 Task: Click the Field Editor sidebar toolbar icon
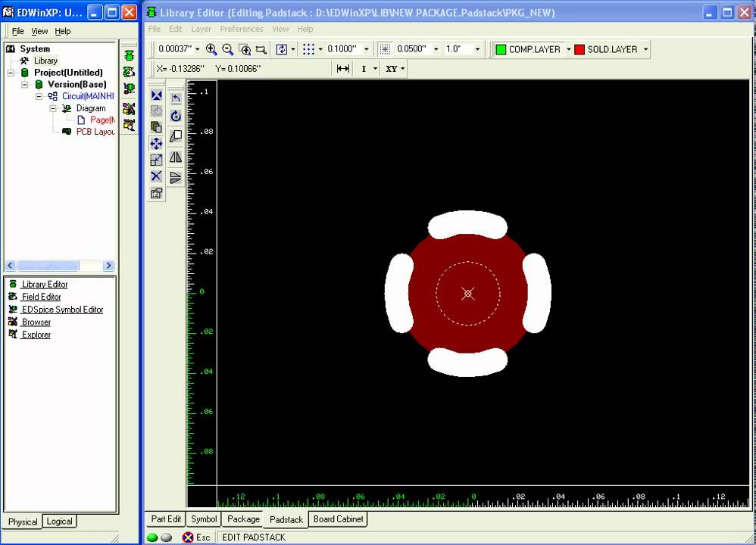click(129, 72)
